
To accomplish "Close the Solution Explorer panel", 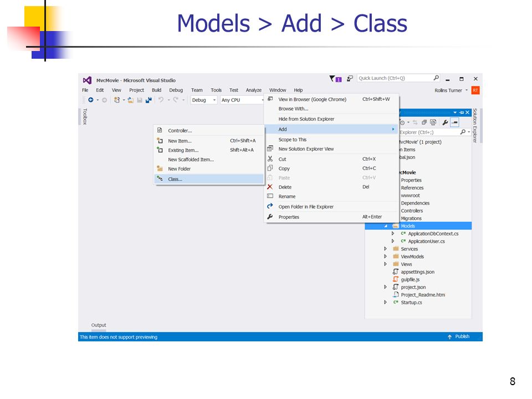I will click(x=467, y=112).
